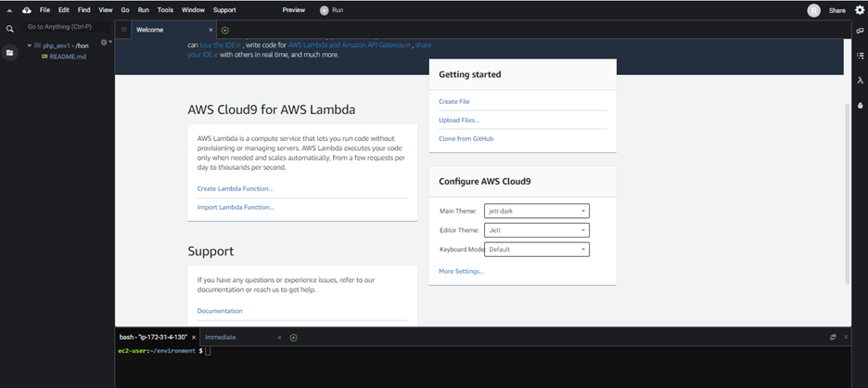
Task: Click the Welcome page vertical scrollbar
Action: [x=848, y=194]
